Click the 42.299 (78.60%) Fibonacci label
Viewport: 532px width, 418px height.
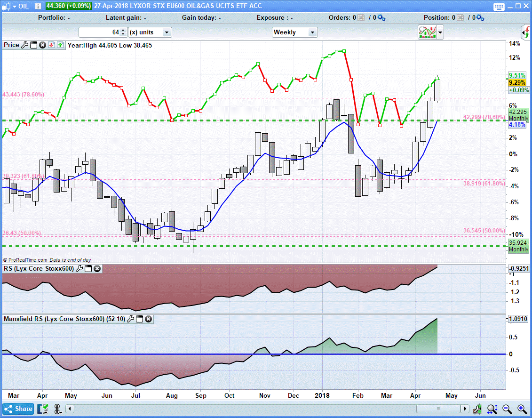[484, 117]
